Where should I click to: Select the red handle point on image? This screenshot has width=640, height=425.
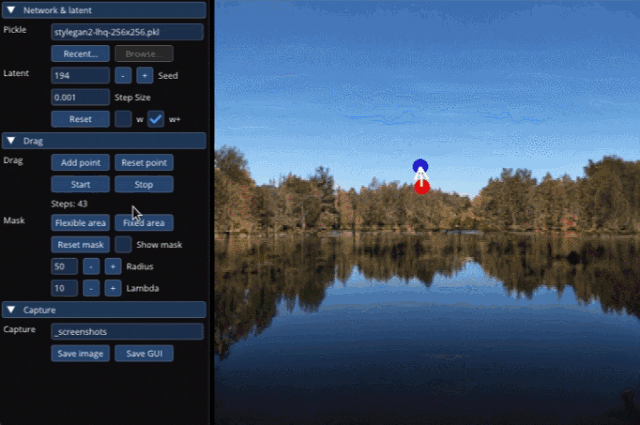pos(422,187)
